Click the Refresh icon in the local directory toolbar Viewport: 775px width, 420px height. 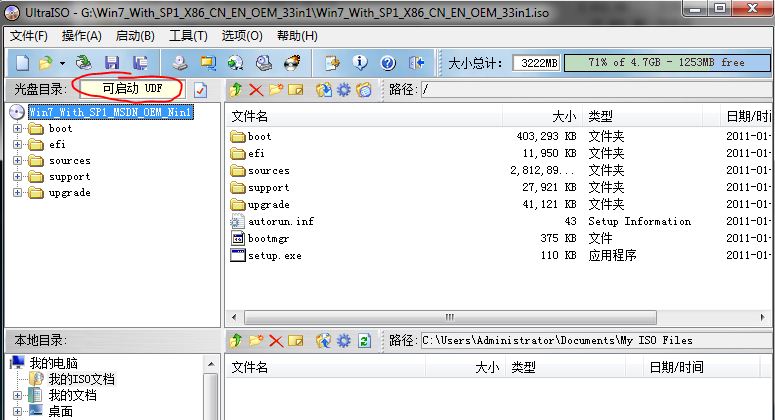364,340
